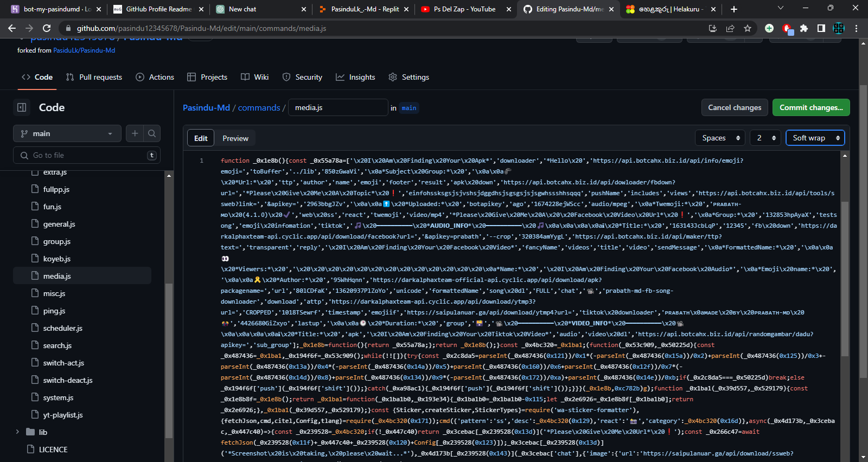Expand the lib folder in the file tree
Image resolution: width=868 pixels, height=462 pixels.
coord(17,432)
